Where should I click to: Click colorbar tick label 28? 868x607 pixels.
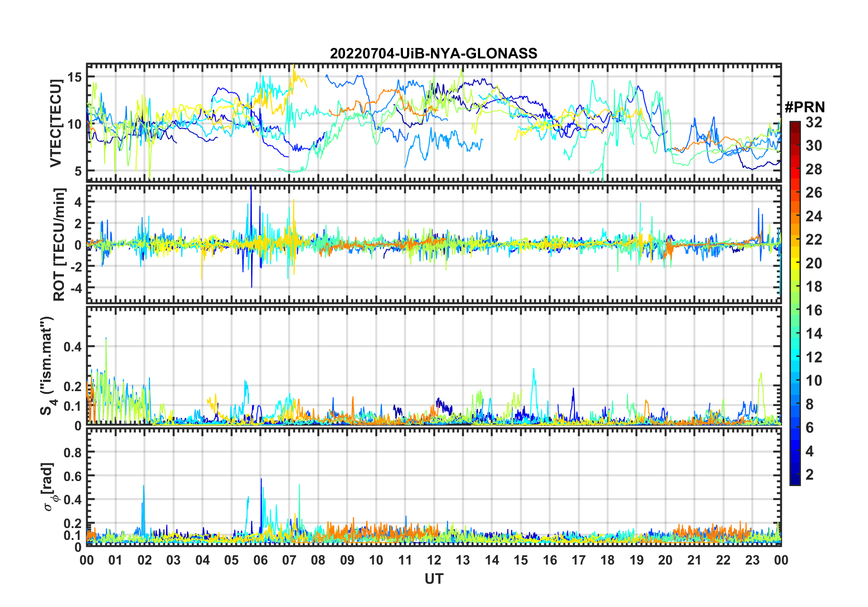pos(814,169)
